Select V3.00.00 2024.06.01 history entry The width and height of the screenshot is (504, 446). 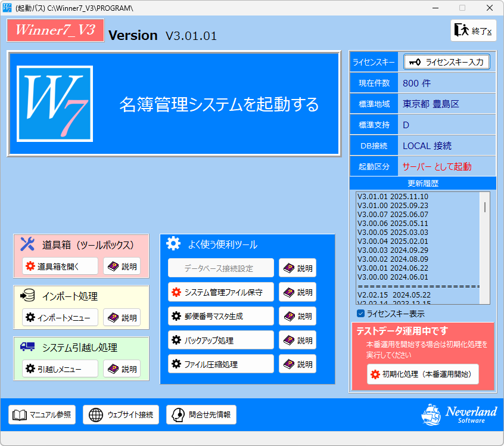pyautogui.click(x=393, y=277)
